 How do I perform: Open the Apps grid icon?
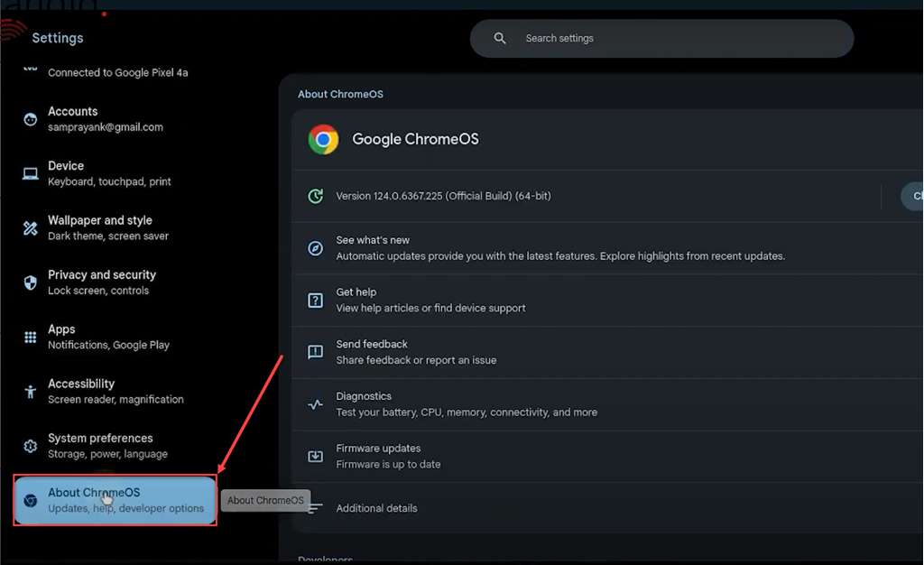coord(30,337)
